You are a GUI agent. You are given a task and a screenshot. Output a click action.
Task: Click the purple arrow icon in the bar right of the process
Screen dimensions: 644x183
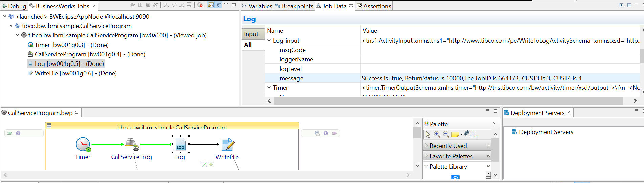334,133
